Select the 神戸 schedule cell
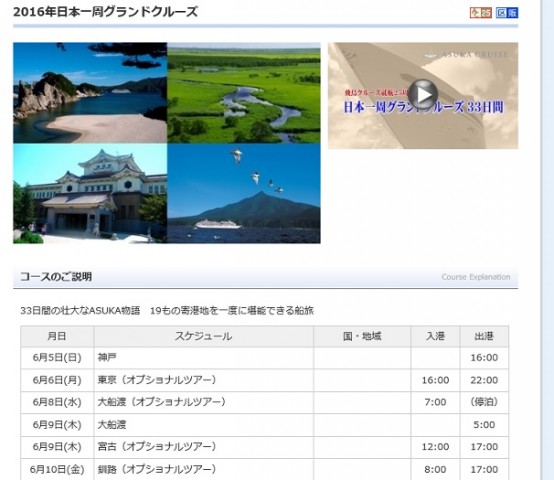The height and width of the screenshot is (480, 554). point(204,358)
